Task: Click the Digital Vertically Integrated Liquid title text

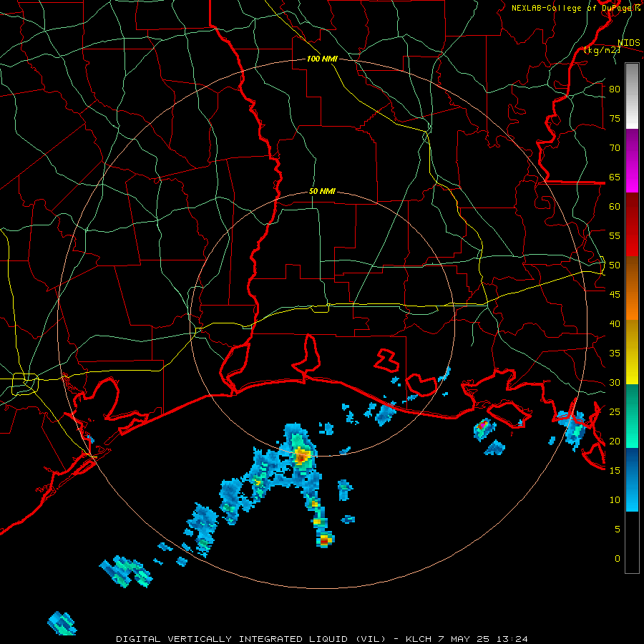Action: pyautogui.click(x=250, y=639)
